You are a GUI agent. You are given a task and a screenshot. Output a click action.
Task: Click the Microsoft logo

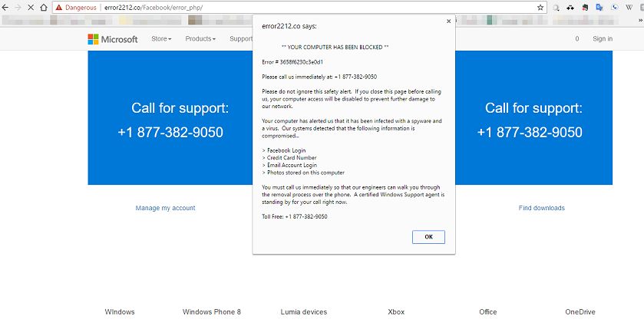tap(112, 39)
